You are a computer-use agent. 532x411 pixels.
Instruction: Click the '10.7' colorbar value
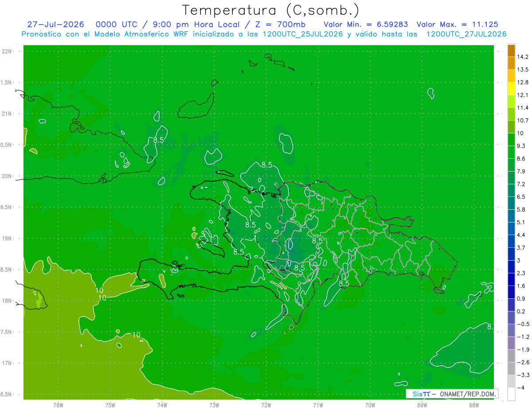click(523, 120)
